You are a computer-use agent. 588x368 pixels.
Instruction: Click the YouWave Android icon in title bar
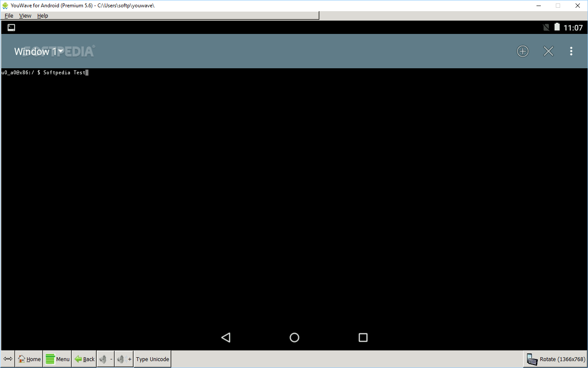click(5, 6)
